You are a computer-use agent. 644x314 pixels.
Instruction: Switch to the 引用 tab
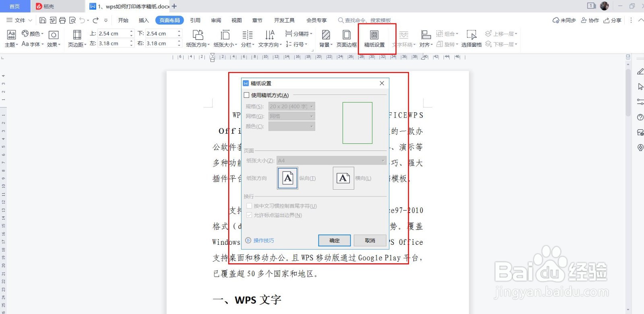(x=195, y=20)
